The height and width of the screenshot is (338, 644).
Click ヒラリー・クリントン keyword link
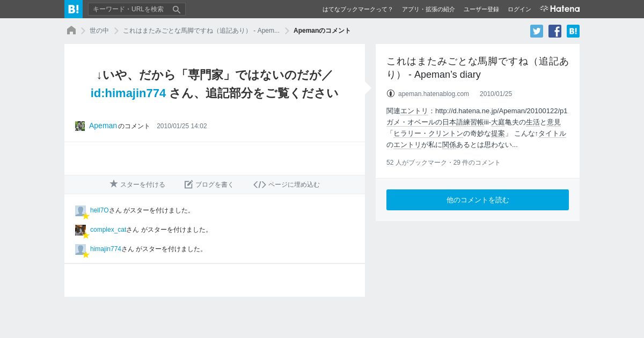(x=428, y=134)
